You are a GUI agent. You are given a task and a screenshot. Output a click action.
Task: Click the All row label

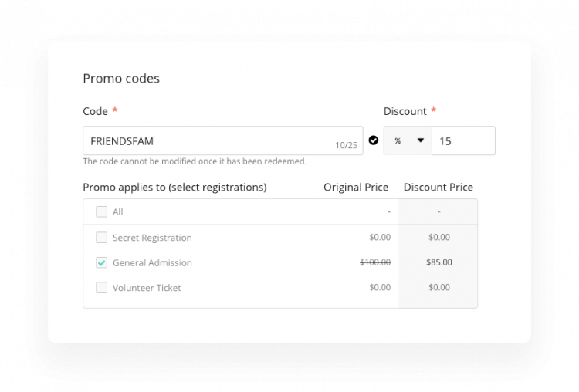(118, 212)
